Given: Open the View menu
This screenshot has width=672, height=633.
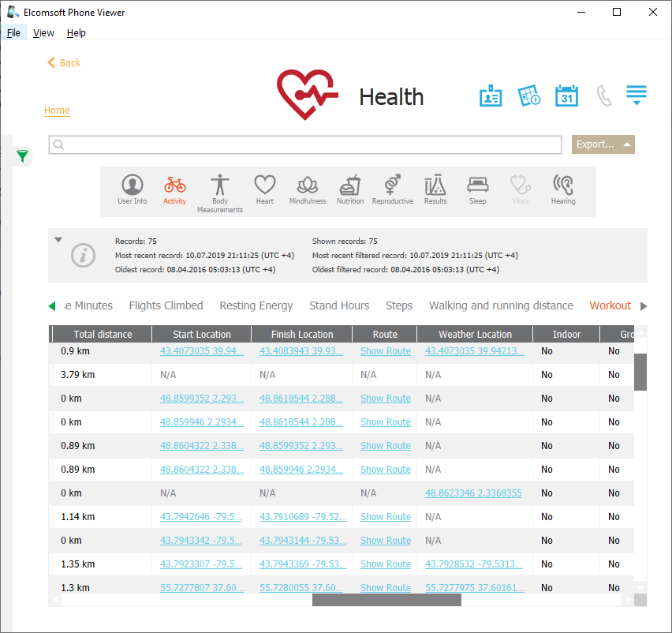Looking at the screenshot, I should [x=43, y=33].
